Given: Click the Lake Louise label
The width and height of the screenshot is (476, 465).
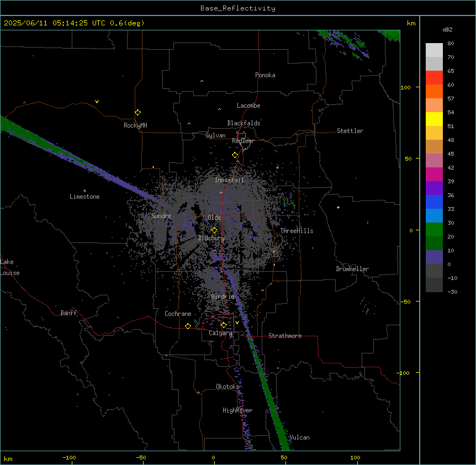Looking at the screenshot, I should pyautogui.click(x=10, y=267).
